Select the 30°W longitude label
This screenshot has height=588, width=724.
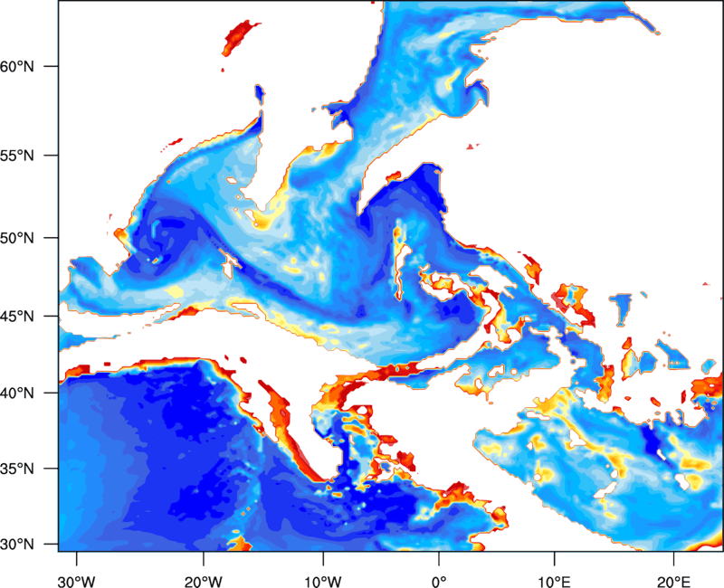pyautogui.click(x=77, y=582)
